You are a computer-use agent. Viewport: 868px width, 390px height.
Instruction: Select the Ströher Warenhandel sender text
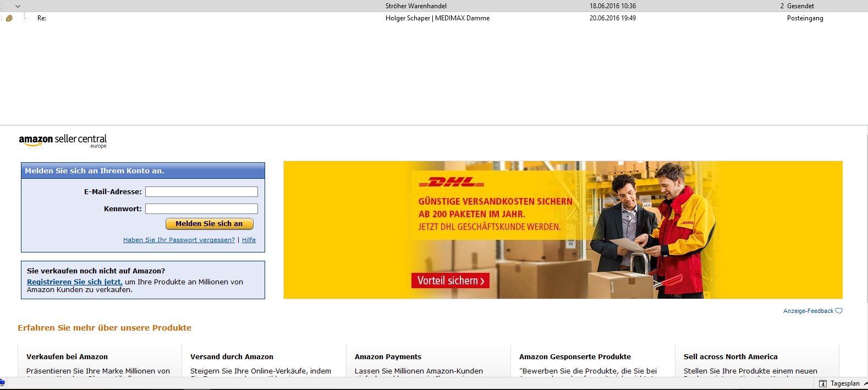[x=416, y=6]
